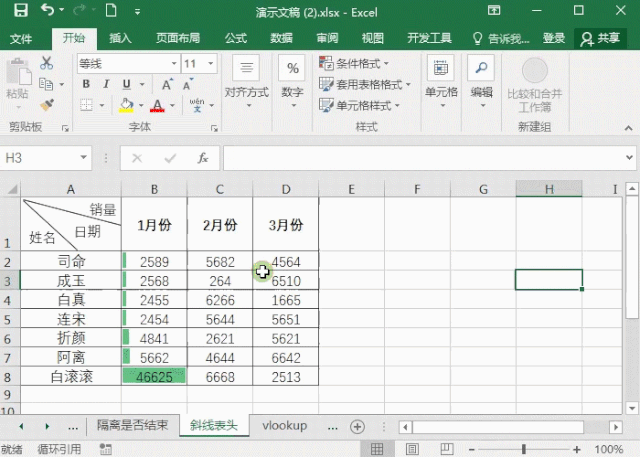Open the number format (数字) group
Screen dimensions: 640x457
click(292, 82)
